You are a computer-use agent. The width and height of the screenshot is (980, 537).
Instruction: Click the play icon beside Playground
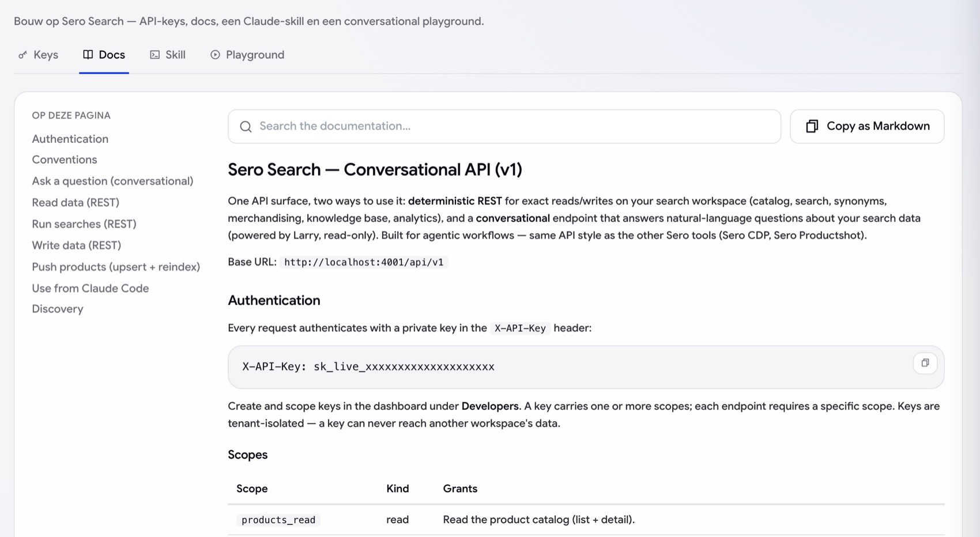(215, 55)
